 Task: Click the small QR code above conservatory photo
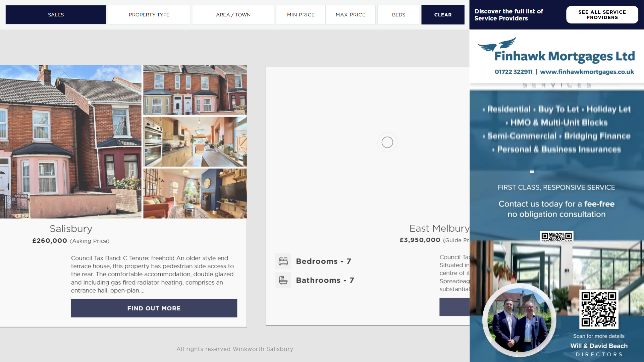(x=556, y=236)
